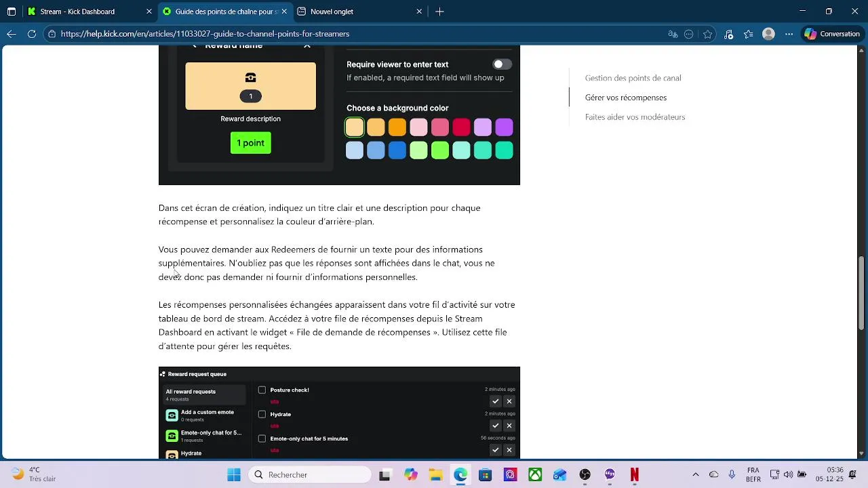Open the translate page icon

[673, 34]
